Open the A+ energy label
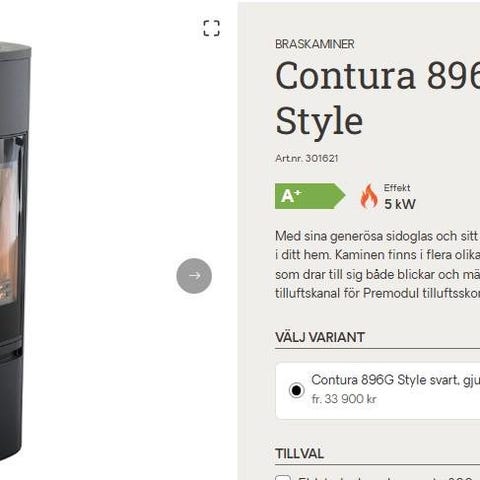Image resolution: width=480 pixels, height=480 pixels. pyautogui.click(x=310, y=196)
